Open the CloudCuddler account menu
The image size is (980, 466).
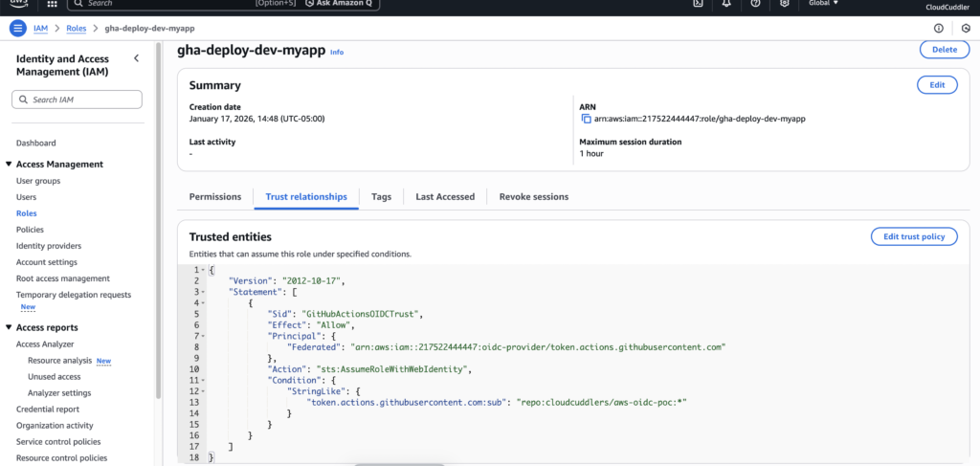tap(947, 7)
